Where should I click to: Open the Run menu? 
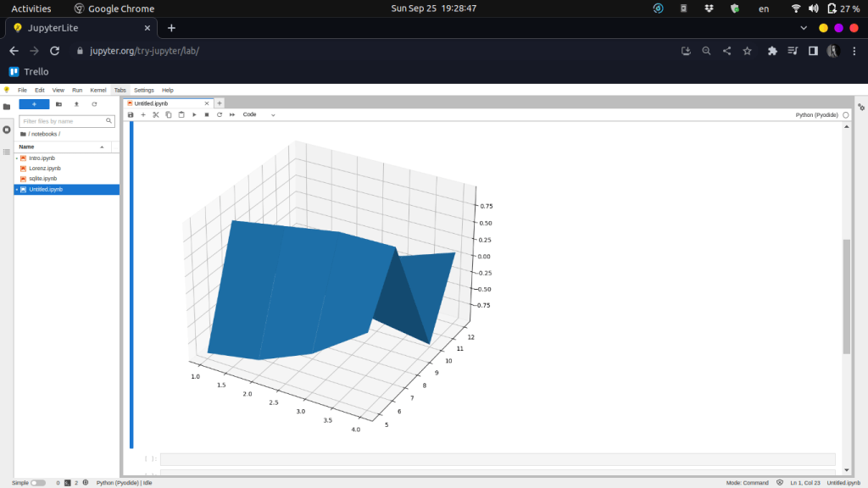click(77, 90)
